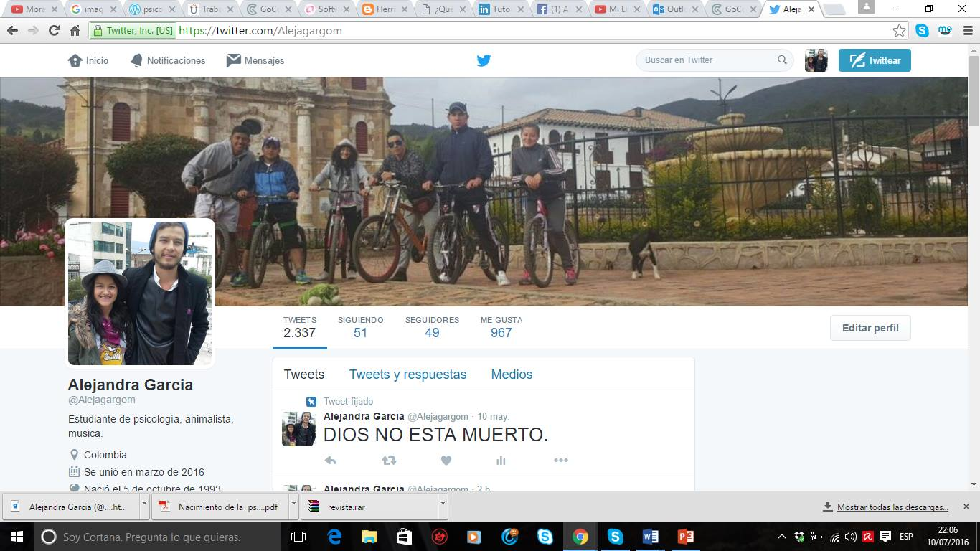The height and width of the screenshot is (551, 980).
Task: Open the volume control in system tray
Action: (x=851, y=537)
